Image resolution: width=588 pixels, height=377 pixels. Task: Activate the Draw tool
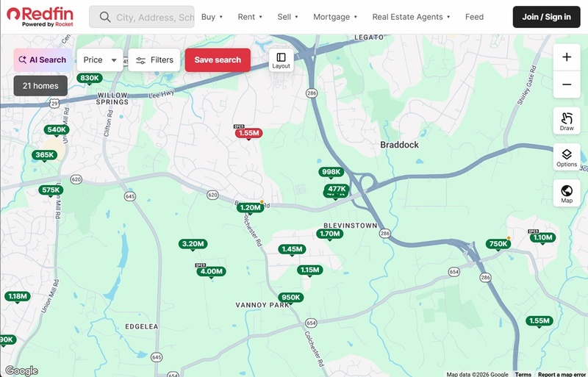[567, 121]
